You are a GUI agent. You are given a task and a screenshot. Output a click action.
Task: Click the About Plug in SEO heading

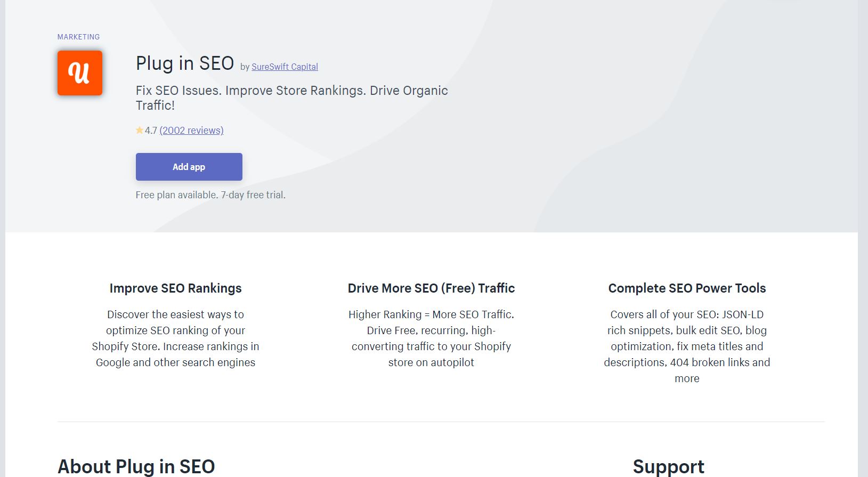(x=136, y=466)
